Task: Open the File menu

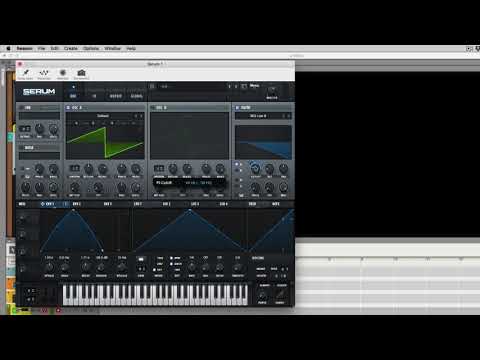Action: 41,49
